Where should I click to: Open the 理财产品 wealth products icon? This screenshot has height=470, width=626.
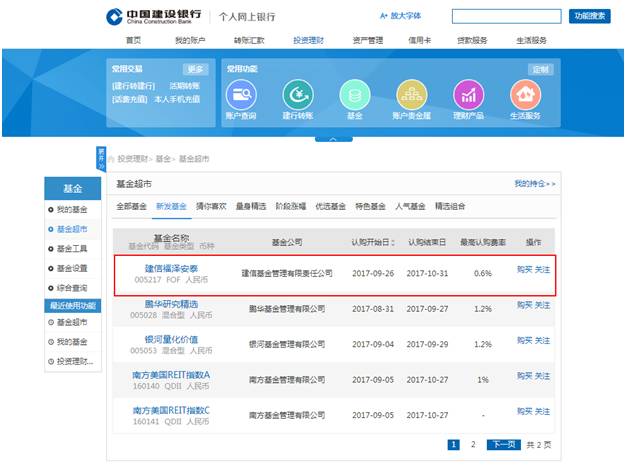[x=469, y=95]
